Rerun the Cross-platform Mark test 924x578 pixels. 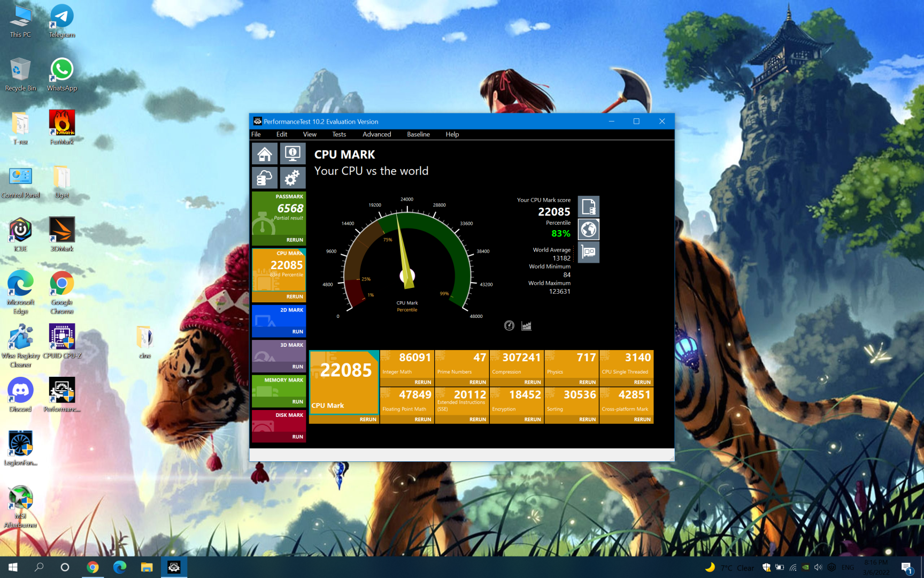(642, 420)
